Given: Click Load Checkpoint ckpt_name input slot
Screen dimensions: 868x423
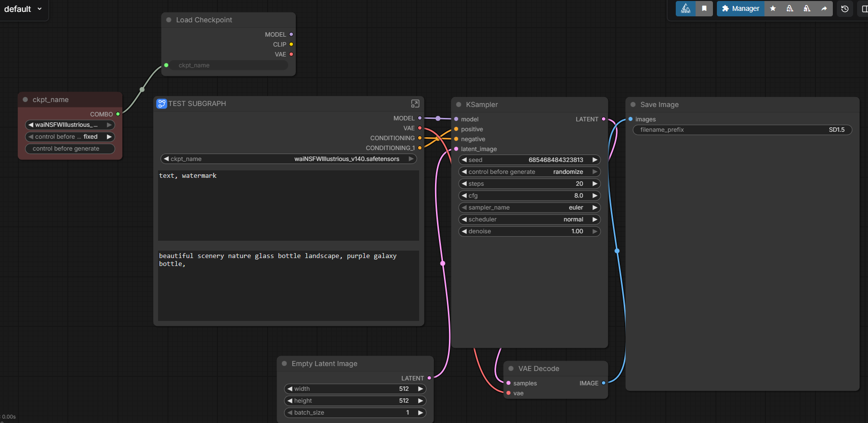Looking at the screenshot, I should pos(166,65).
